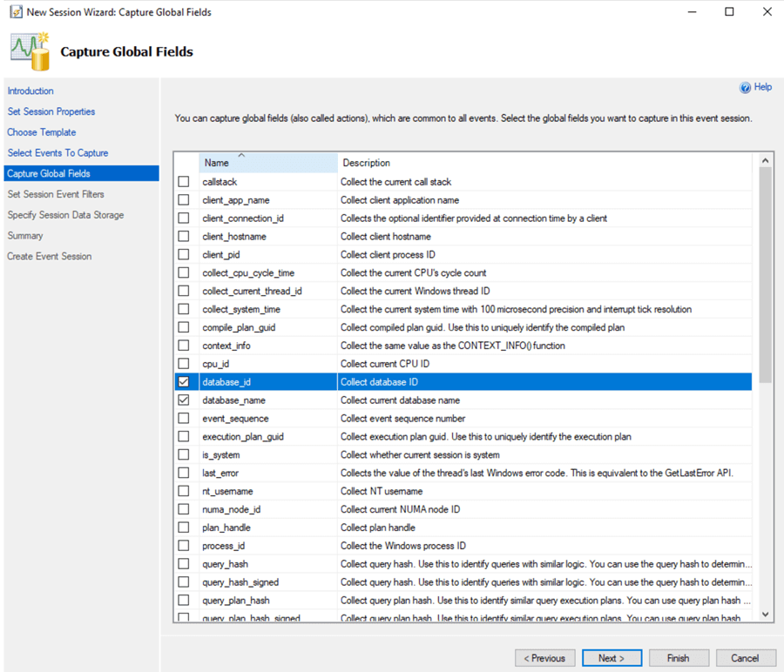Enable the cpu_id checkbox

(x=185, y=363)
